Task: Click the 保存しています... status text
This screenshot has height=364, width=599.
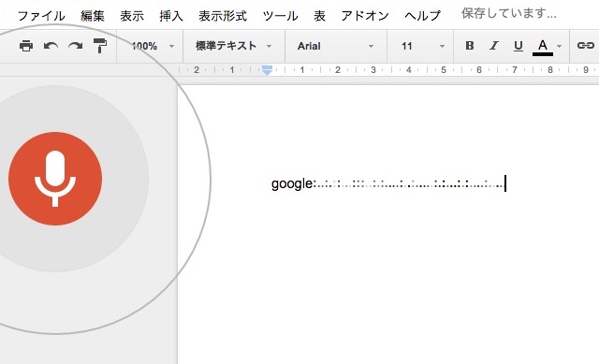Action: 508,13
